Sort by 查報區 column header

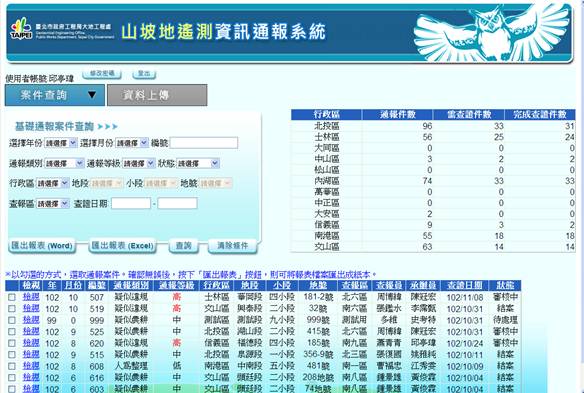(x=354, y=286)
